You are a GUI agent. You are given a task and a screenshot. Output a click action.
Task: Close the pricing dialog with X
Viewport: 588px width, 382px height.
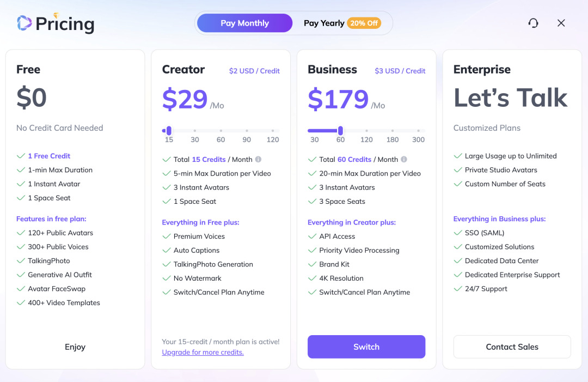point(561,23)
